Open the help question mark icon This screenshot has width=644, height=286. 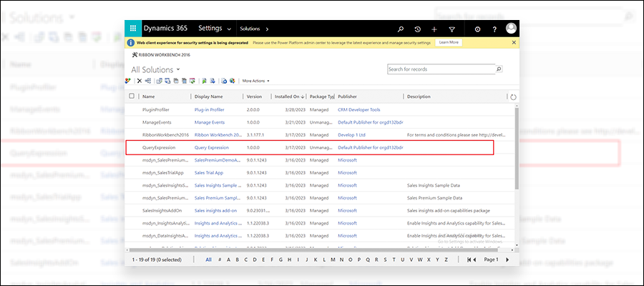pyautogui.click(x=495, y=29)
